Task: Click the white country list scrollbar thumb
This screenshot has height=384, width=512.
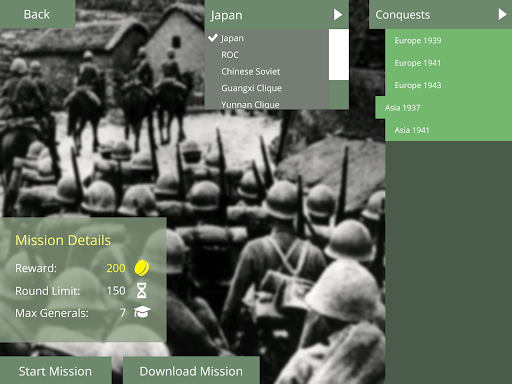Action: click(x=339, y=54)
